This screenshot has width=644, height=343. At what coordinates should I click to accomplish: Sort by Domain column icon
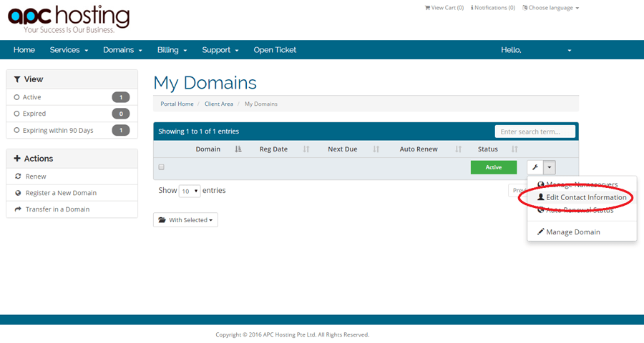[238, 149]
